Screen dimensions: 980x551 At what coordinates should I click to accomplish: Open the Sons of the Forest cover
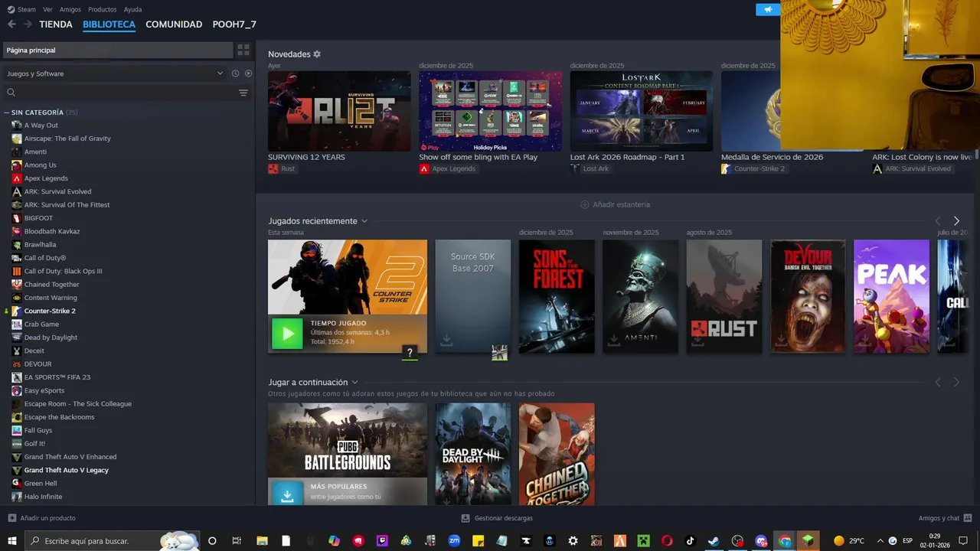[557, 296]
